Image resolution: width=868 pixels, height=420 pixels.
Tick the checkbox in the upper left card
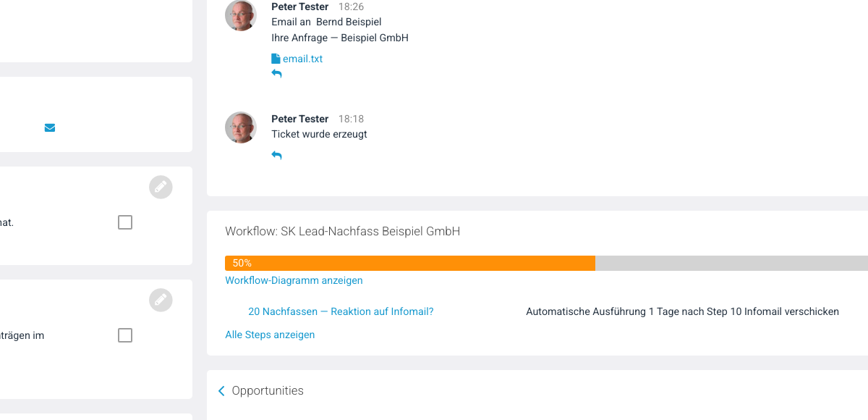125,222
